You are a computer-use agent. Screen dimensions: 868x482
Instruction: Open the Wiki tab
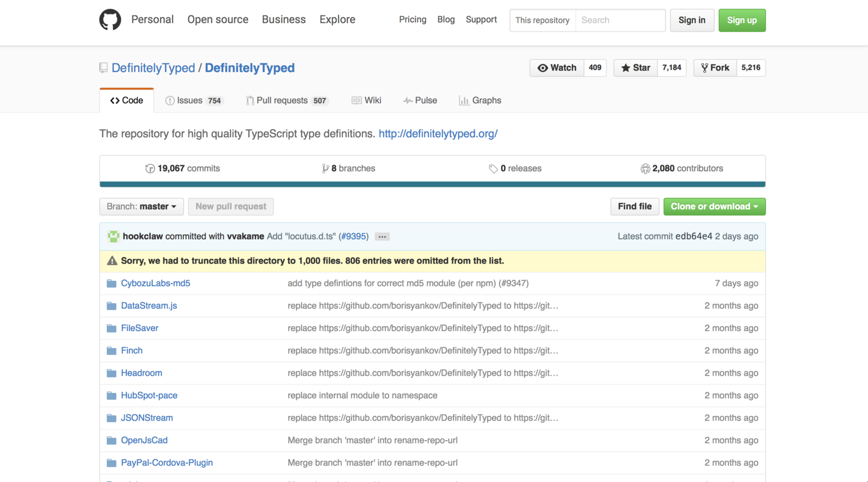[x=367, y=100]
